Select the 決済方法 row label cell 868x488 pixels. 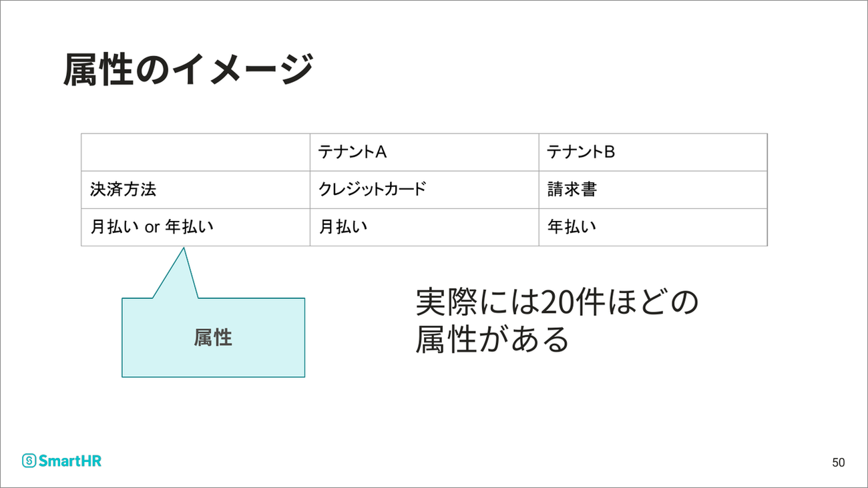click(x=196, y=190)
